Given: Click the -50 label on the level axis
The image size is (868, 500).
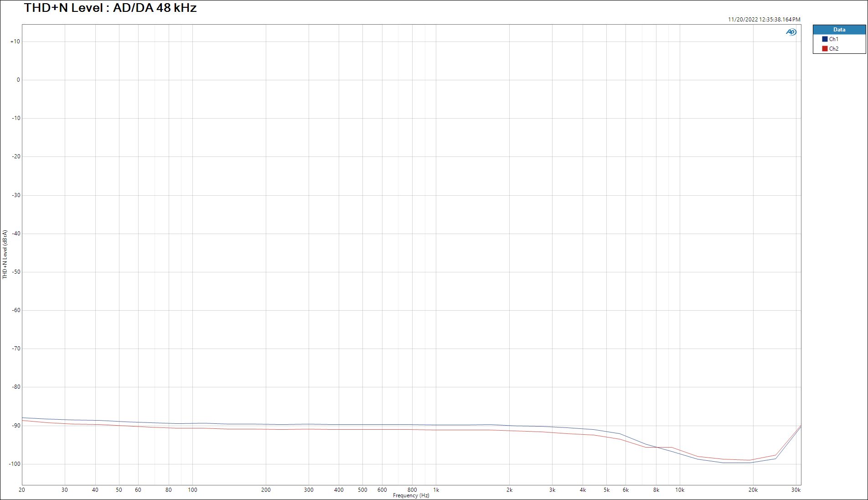Looking at the screenshot, I should 16,272.
